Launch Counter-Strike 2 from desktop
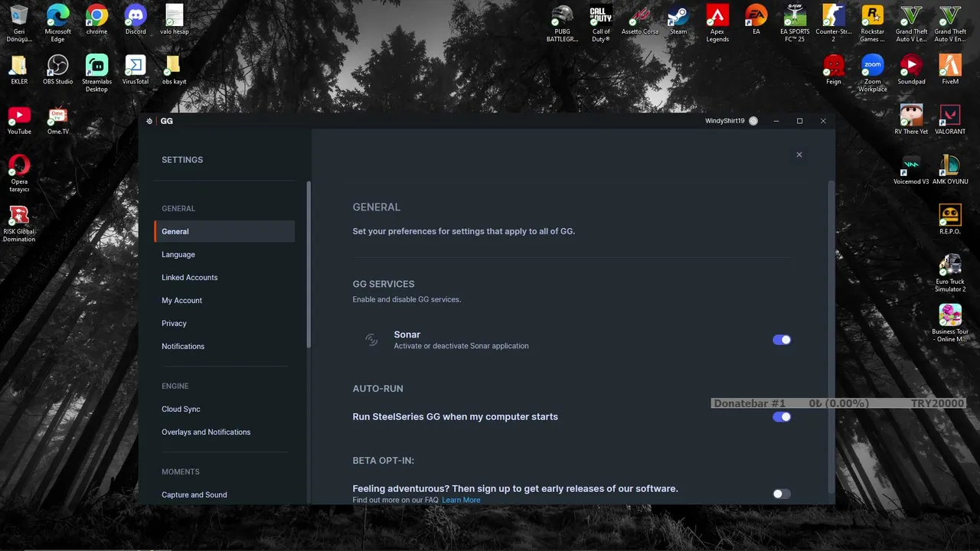Viewport: 980px width, 551px height. click(x=834, y=15)
